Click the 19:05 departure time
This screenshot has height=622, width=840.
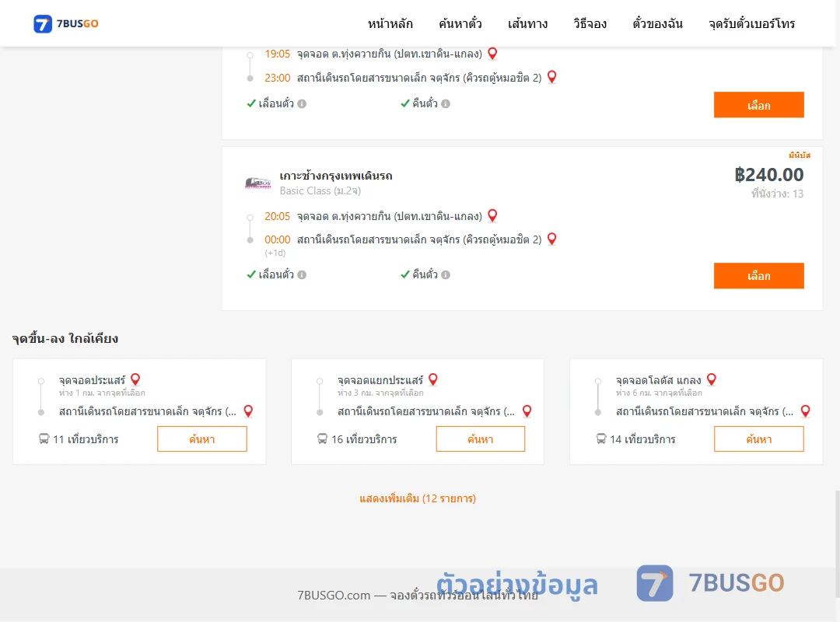277,54
